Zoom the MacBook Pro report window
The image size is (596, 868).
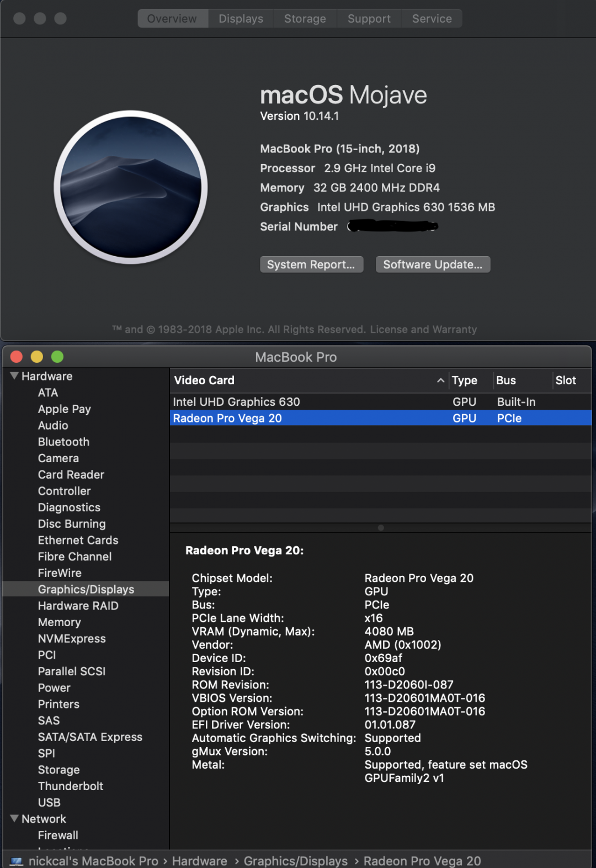point(57,357)
